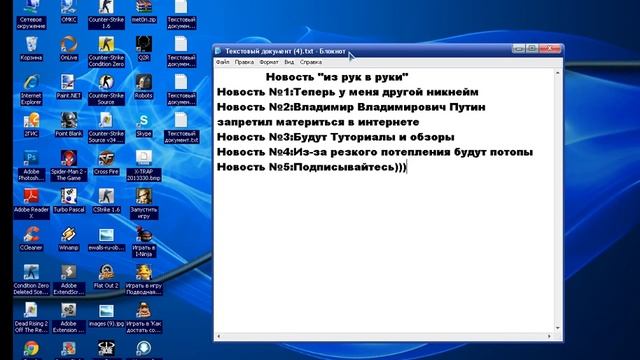The width and height of the screenshot is (640, 360).
Task: Select the Dead Rising 2 Off The Record shortcut
Action: (31, 318)
